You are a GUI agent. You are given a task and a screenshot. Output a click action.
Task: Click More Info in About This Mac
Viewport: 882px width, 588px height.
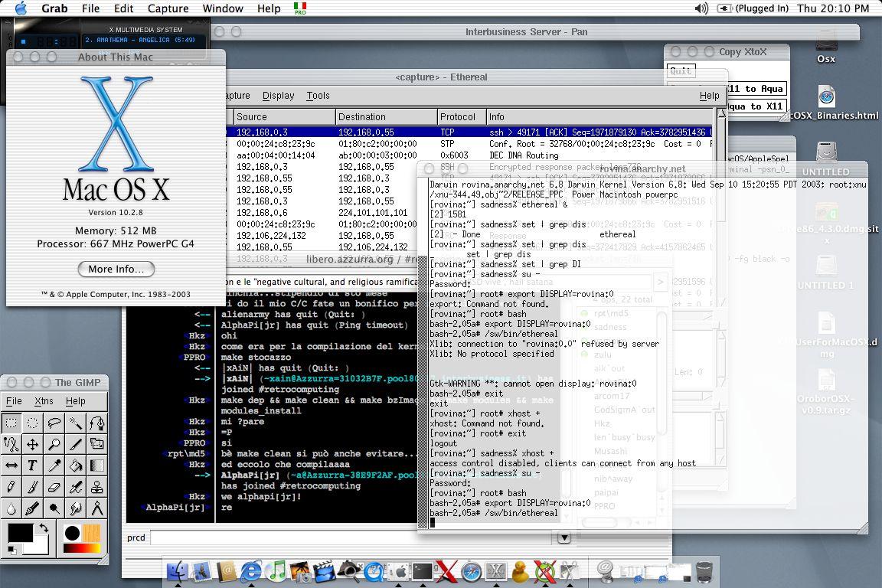(x=116, y=269)
